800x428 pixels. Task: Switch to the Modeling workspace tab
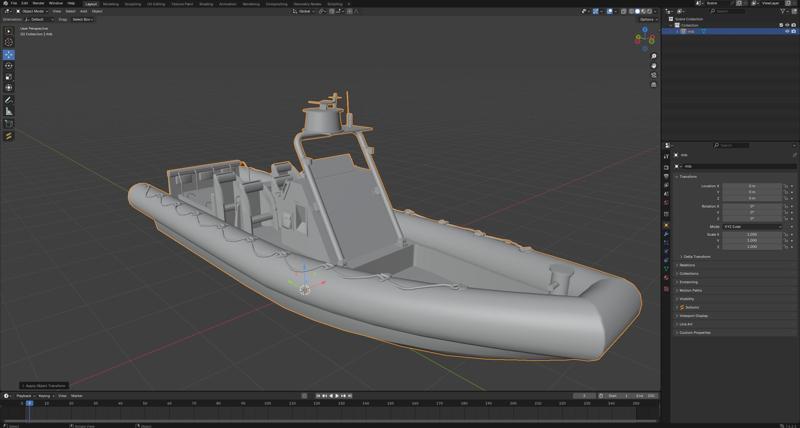point(110,3)
